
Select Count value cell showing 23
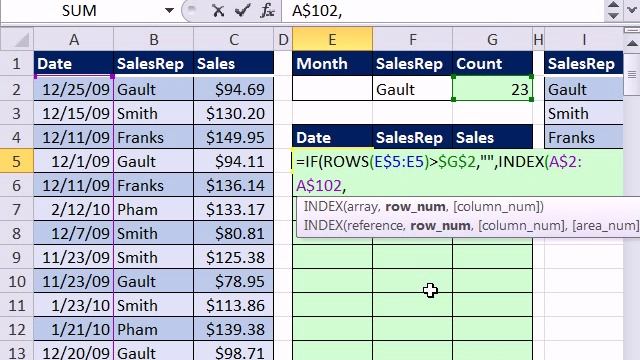pyautogui.click(x=492, y=88)
